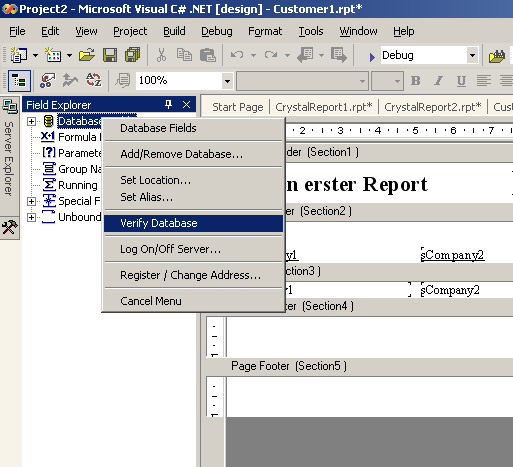Choose Register / Change Address... entry
513x467 pixels.
(193, 275)
